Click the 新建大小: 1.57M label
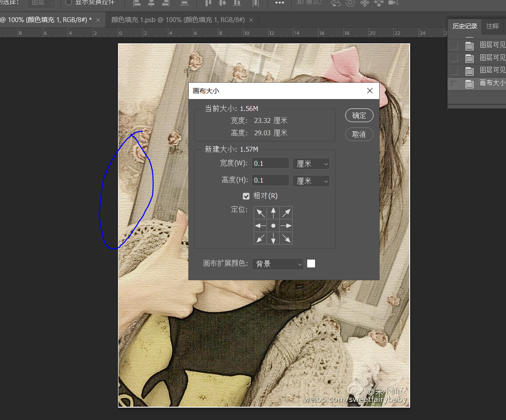Screen dimensions: 506x420 pos(232,149)
